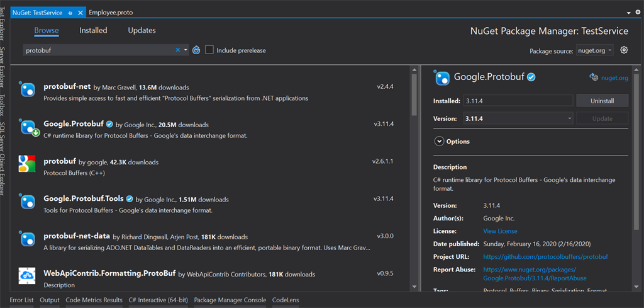
Task: Clear the protobuf search text
Action: coord(178,50)
